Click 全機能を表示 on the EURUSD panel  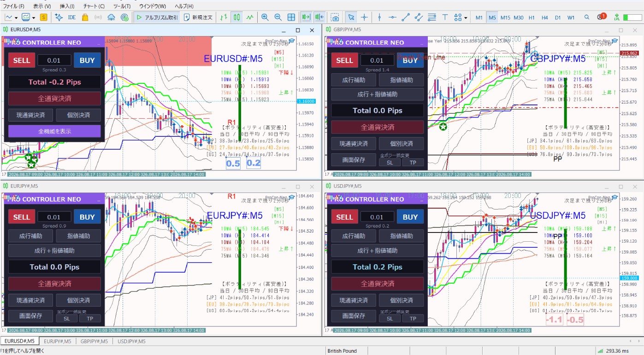(x=54, y=131)
